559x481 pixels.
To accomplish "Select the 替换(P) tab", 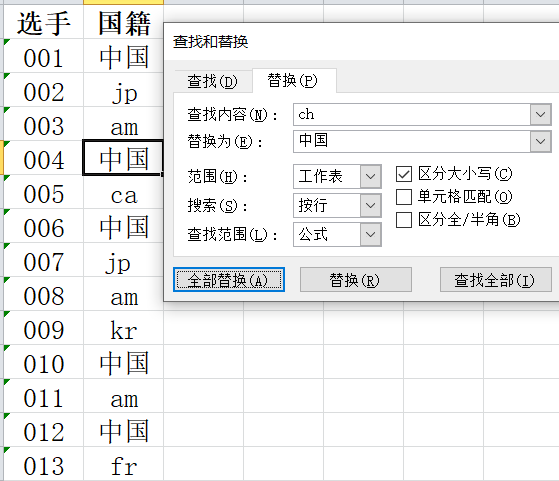I will click(x=294, y=81).
